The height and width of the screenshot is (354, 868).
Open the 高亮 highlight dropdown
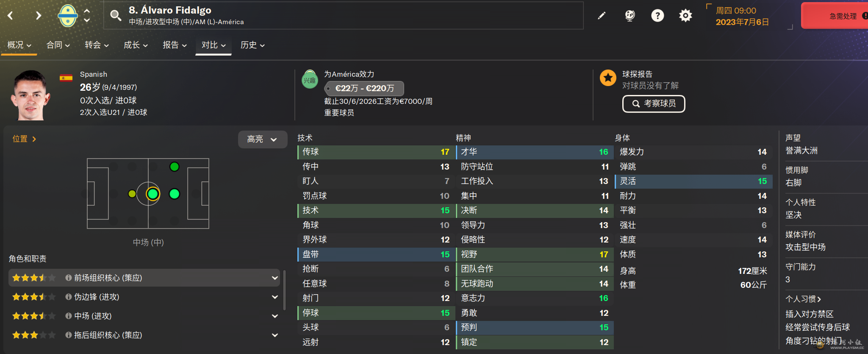pyautogui.click(x=262, y=139)
